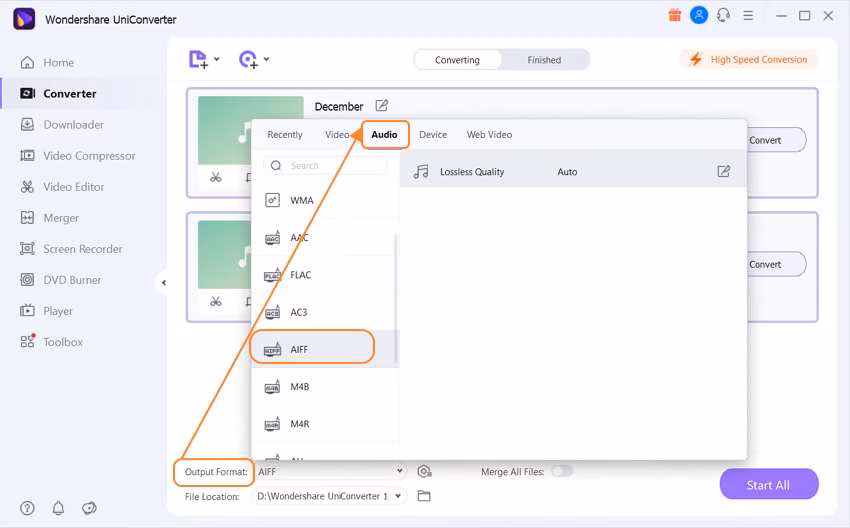The height and width of the screenshot is (528, 850).
Task: Open the Output Format dropdown
Action: pos(330,472)
